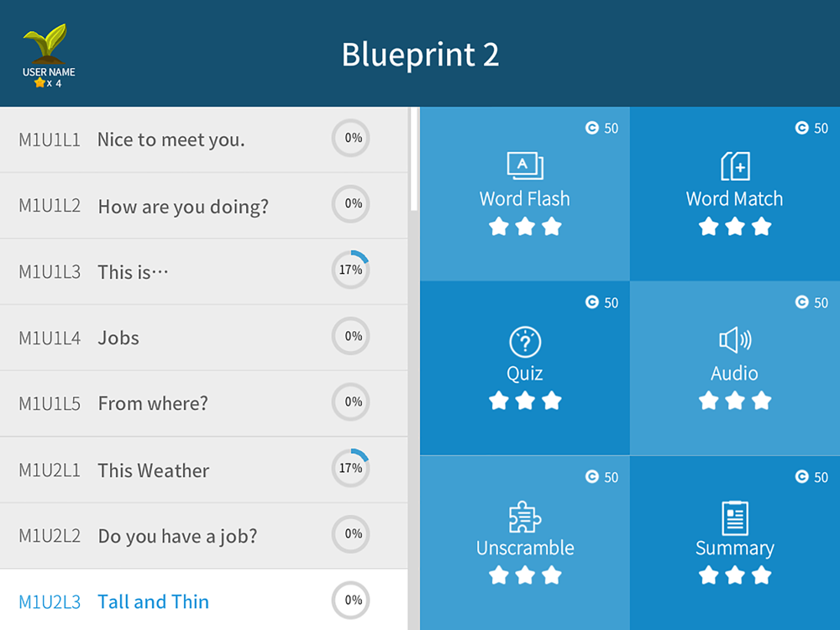Launch the Unscramble puzzle piece icon
Viewport: 840px width, 630px height.
[525, 517]
